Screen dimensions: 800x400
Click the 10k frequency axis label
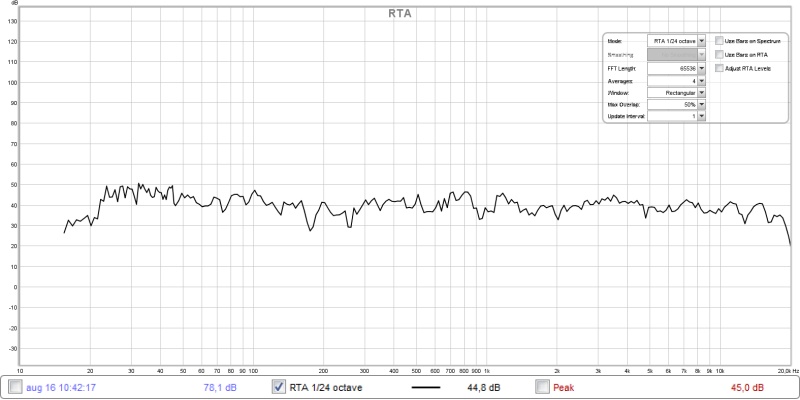[x=720, y=371]
